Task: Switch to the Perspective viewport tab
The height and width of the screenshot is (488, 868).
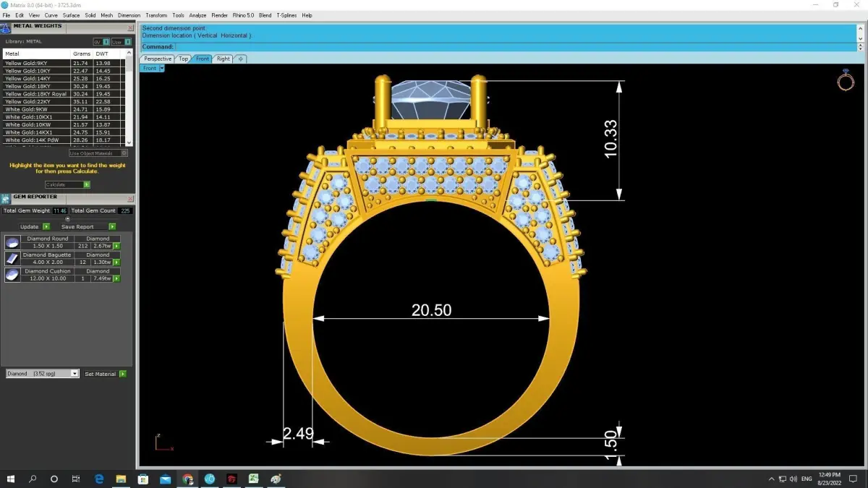Action: pos(157,59)
